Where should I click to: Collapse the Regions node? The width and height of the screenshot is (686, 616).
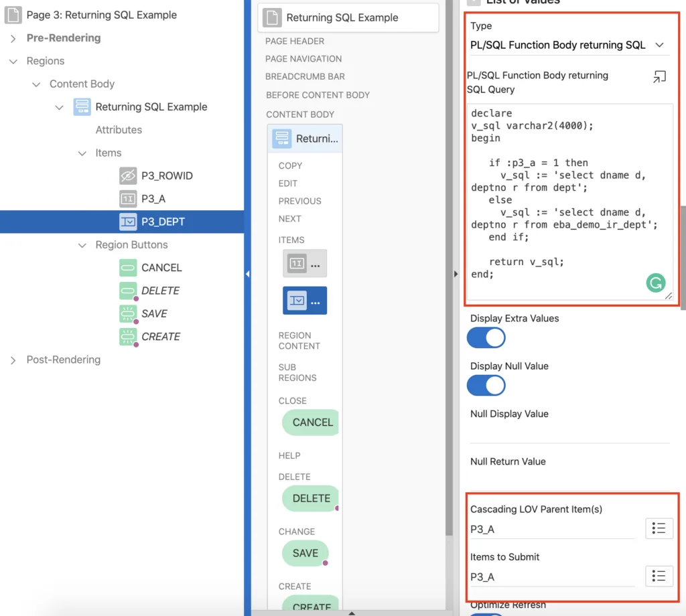point(13,61)
